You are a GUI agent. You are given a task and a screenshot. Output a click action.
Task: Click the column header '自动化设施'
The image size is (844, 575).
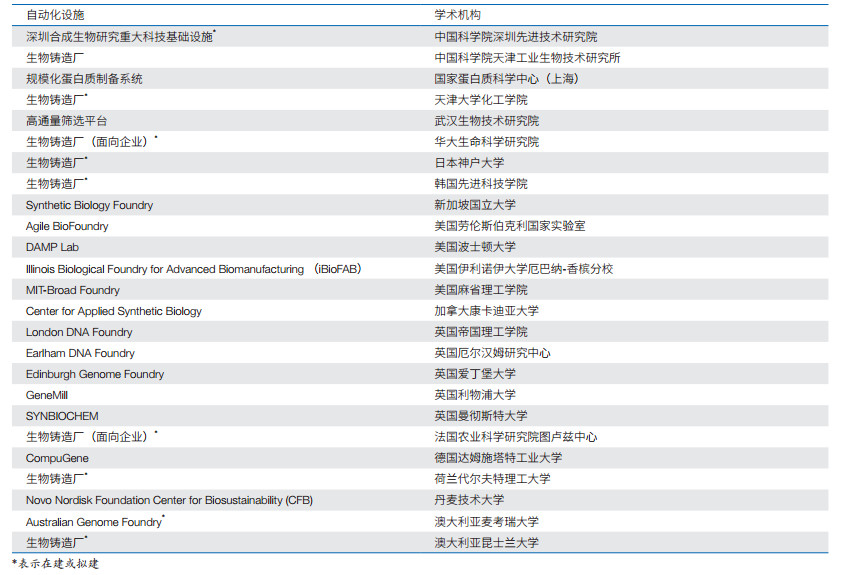pos(55,15)
